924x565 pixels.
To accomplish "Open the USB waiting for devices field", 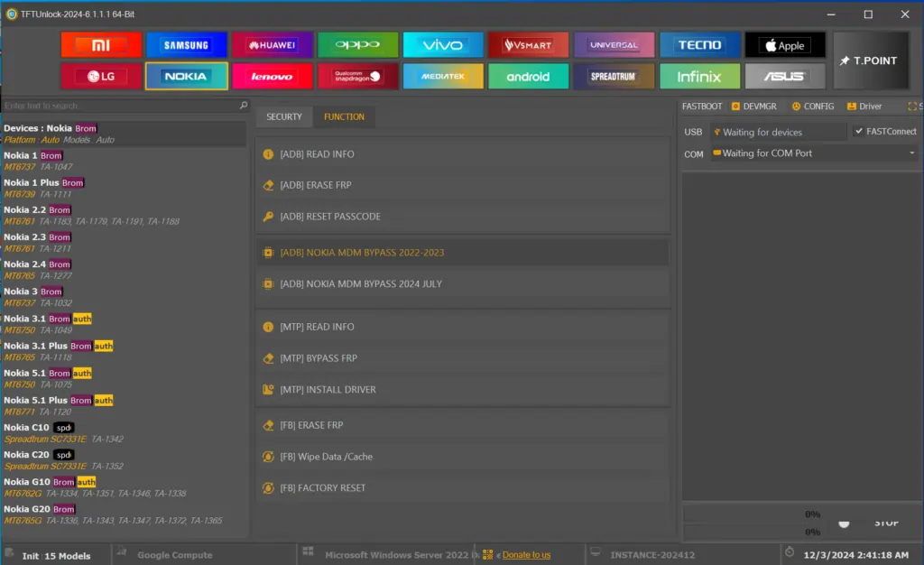I will click(x=778, y=132).
